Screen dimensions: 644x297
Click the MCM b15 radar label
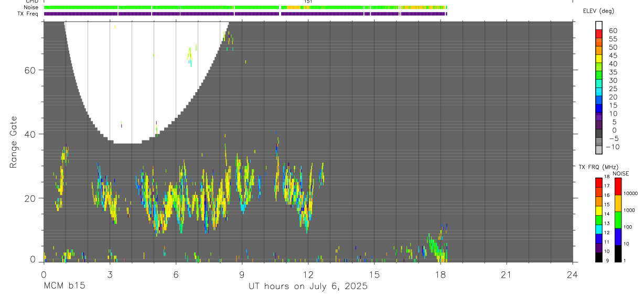click(64, 287)
